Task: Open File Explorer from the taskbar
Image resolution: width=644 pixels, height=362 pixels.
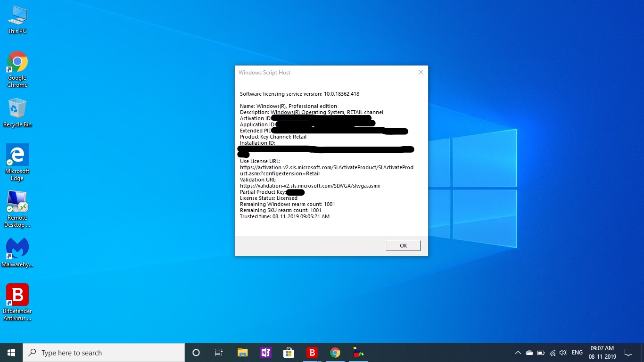Action: (242, 353)
